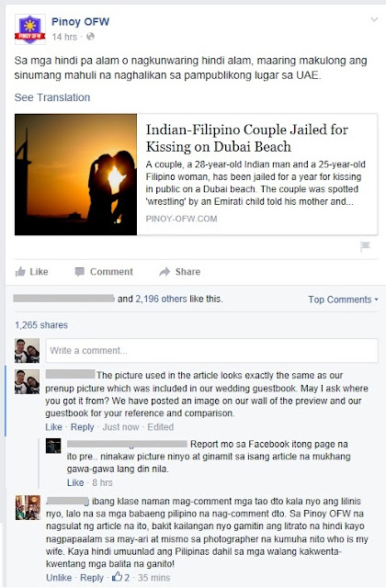Click Pinoy OFW page name link
386x588 pixels.
click(80, 22)
